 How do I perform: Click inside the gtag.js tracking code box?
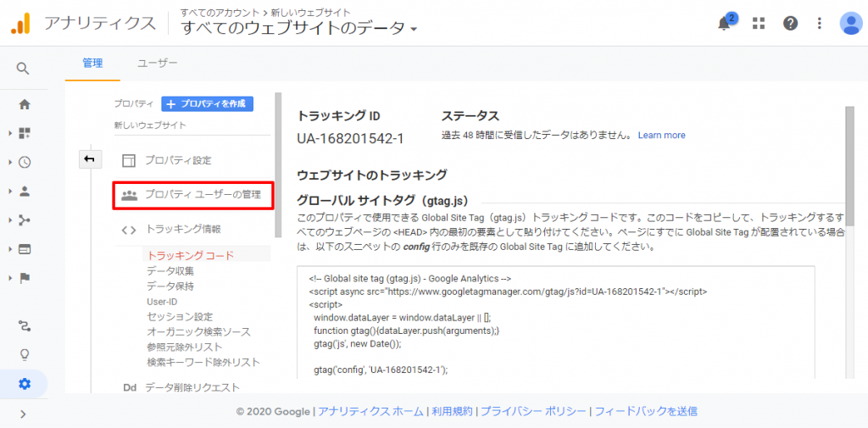click(x=556, y=322)
